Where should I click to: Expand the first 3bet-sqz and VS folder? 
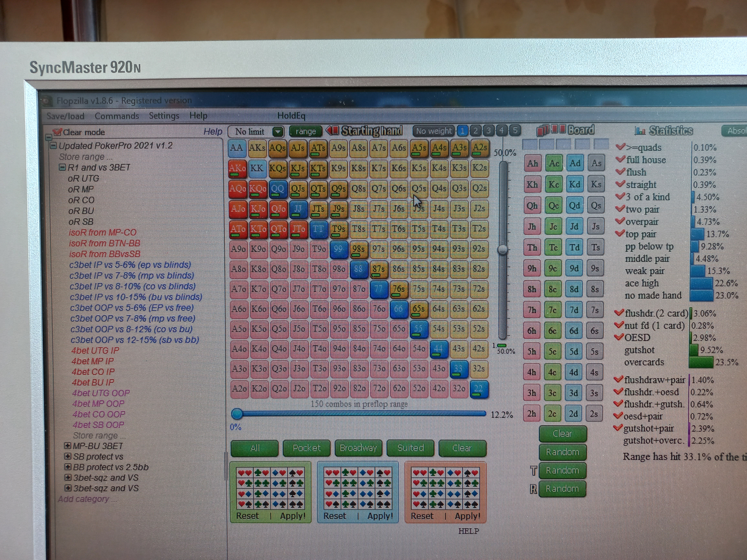click(x=68, y=478)
